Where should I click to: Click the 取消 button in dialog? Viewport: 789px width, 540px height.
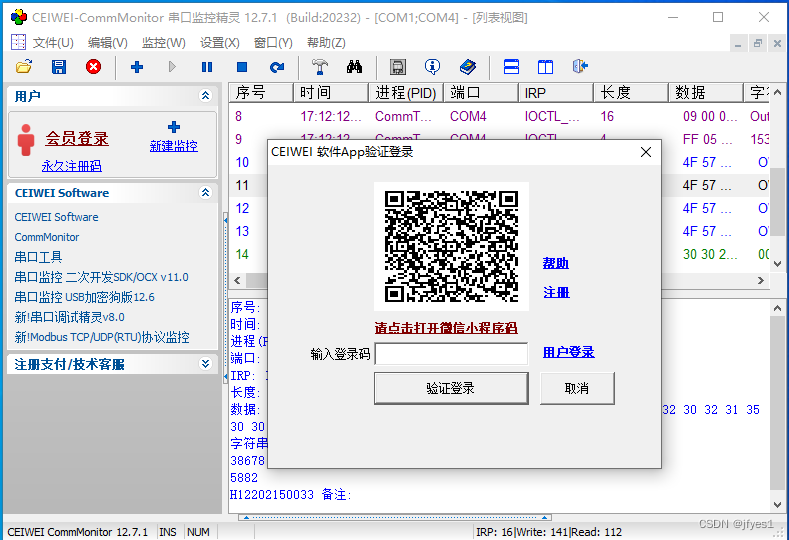[x=577, y=388]
